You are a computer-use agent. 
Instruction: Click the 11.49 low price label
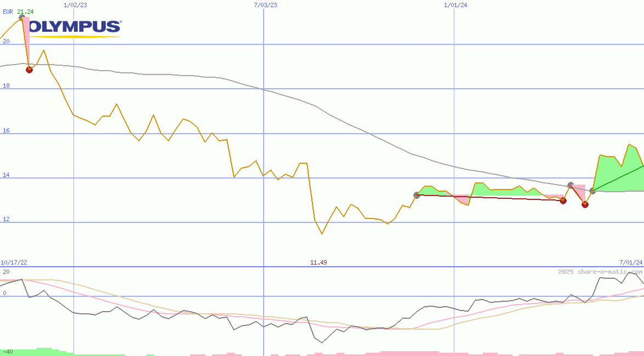click(x=318, y=263)
